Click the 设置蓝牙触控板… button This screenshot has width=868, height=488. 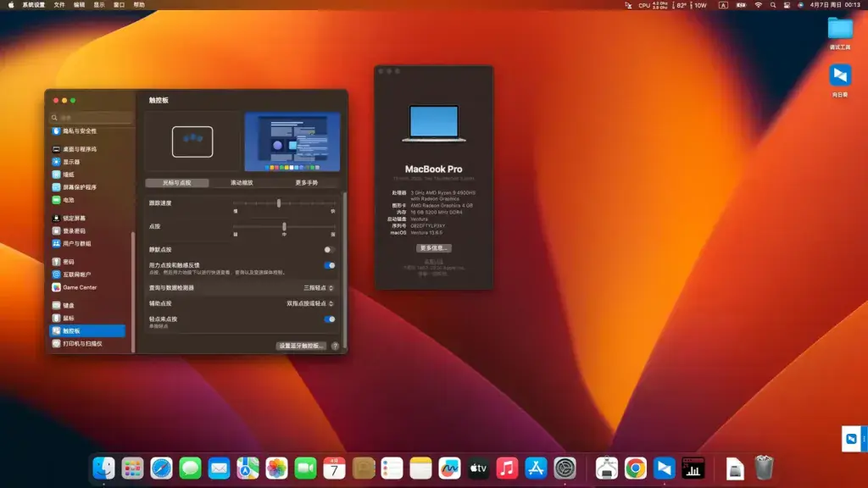pos(301,346)
